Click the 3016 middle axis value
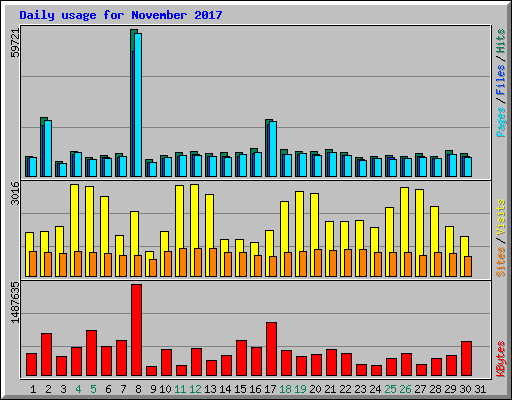Viewport: 512px width, 400px height. tap(15, 193)
